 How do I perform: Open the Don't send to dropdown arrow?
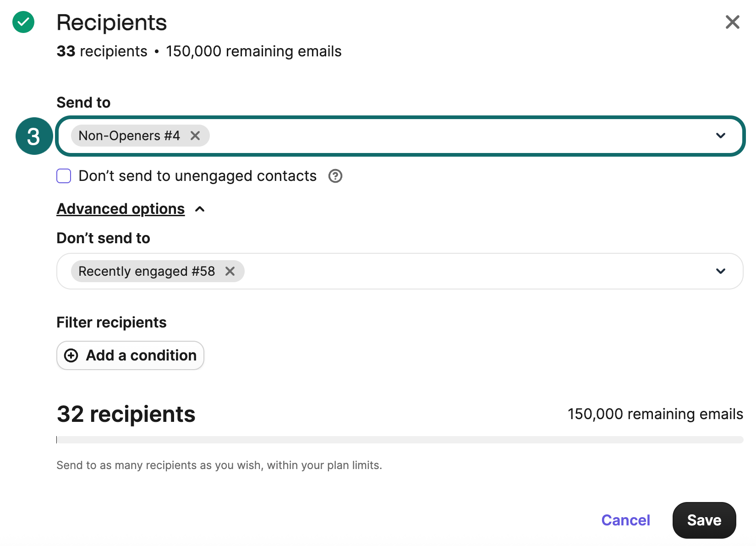pos(720,271)
